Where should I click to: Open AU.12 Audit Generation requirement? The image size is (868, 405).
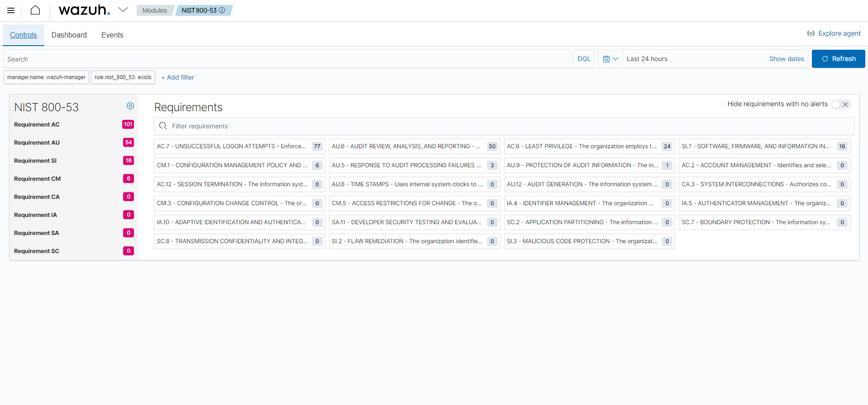(589, 184)
